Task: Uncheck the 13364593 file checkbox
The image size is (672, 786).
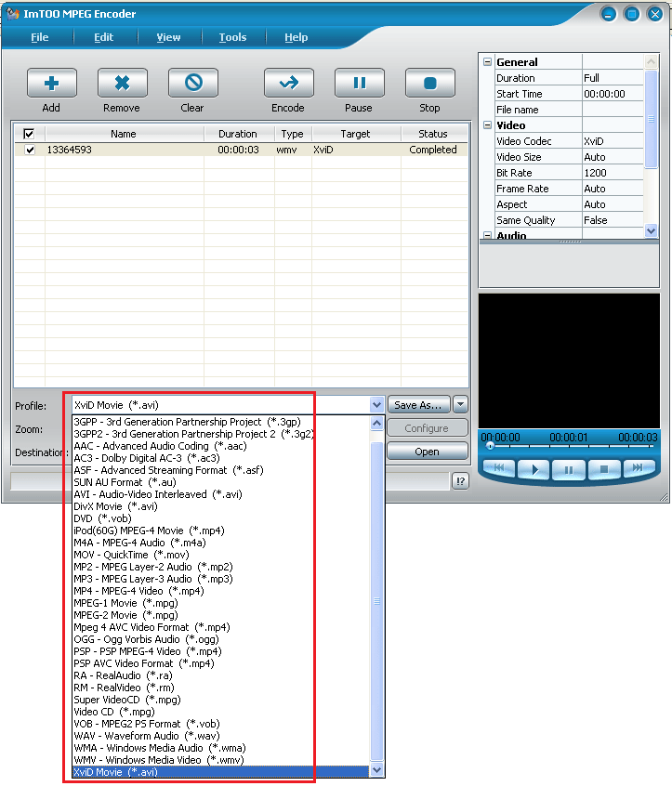Action: (x=30, y=150)
